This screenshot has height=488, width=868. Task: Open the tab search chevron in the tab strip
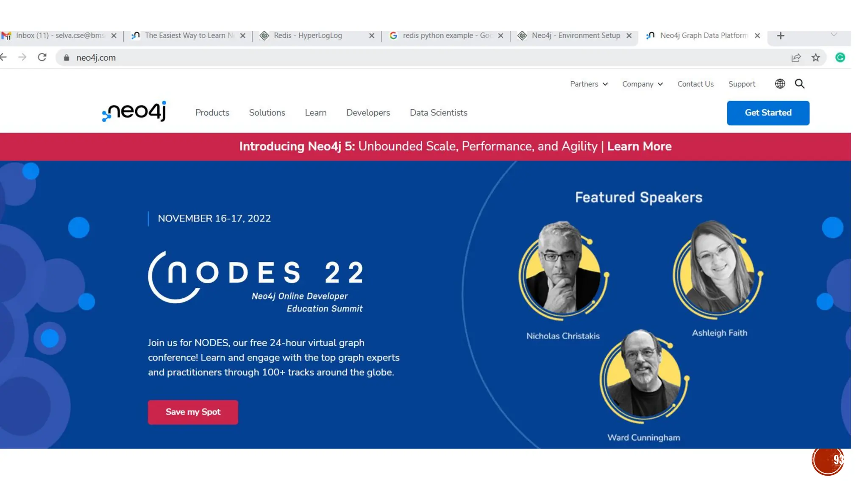pyautogui.click(x=834, y=35)
